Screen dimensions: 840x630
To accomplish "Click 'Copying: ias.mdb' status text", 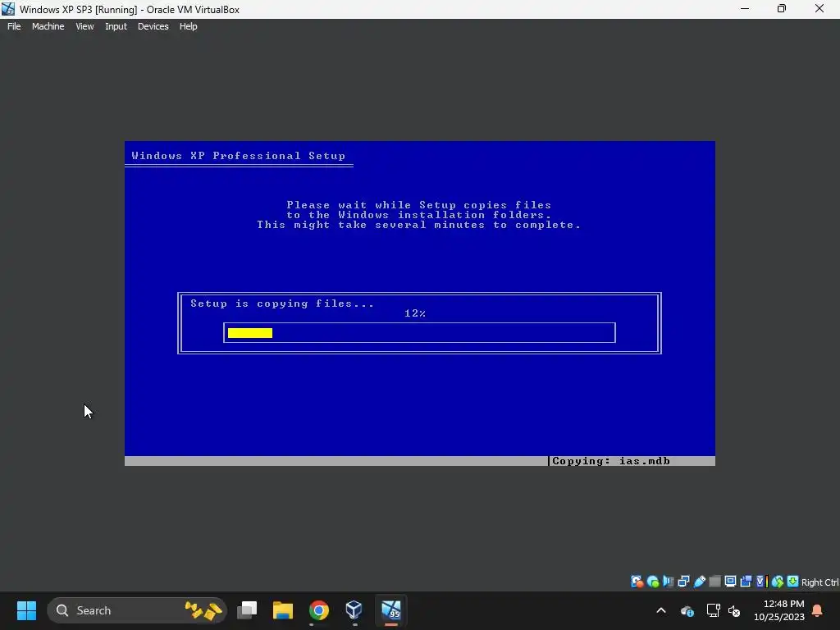I will 610,461.
